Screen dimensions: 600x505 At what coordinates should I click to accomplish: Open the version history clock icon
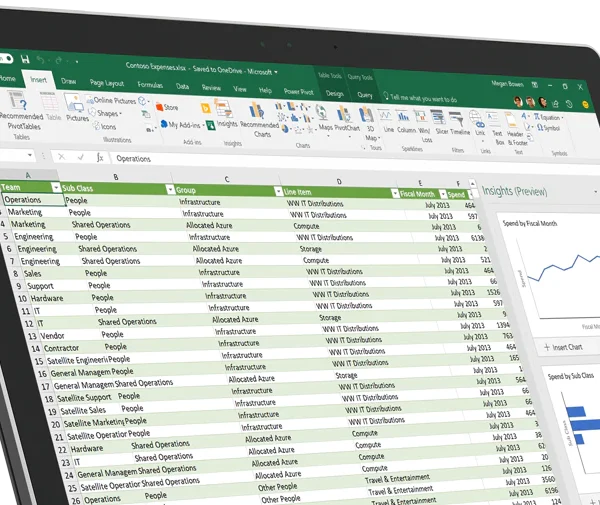coord(569,104)
